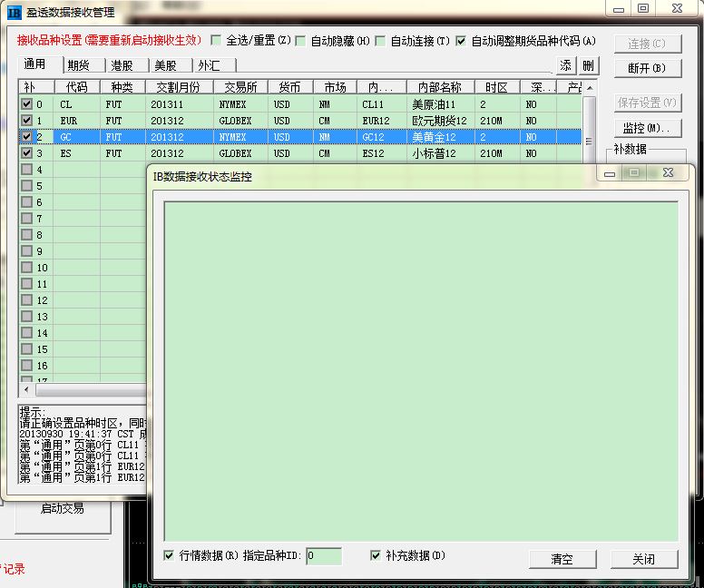Click the 指定品种ID input field
Screen dimensions: 704x588
click(324, 556)
